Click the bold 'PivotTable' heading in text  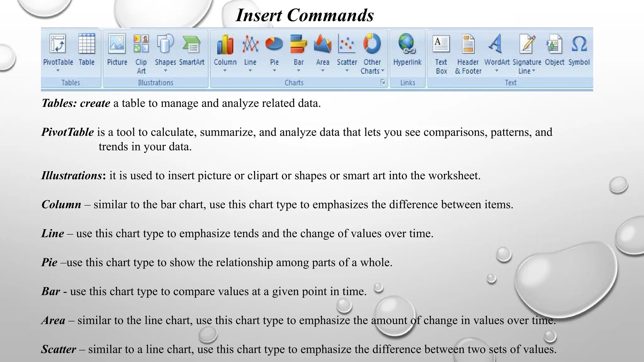pos(68,132)
